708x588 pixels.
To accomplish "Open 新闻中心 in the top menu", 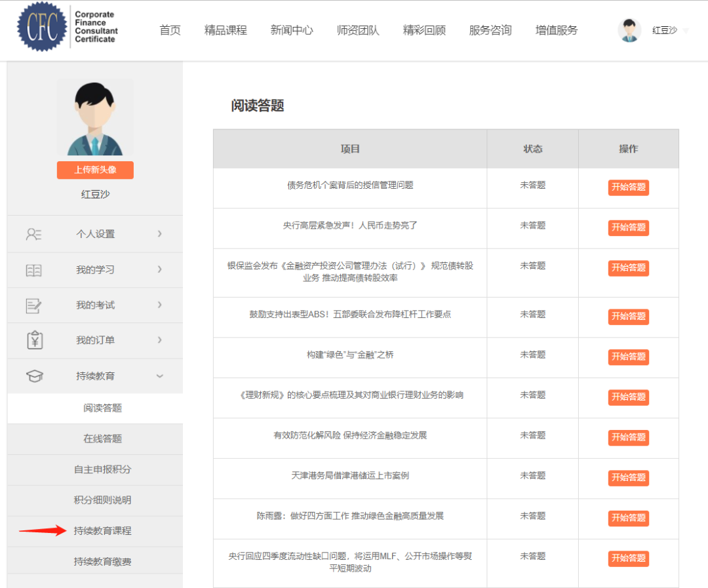I will 292,30.
